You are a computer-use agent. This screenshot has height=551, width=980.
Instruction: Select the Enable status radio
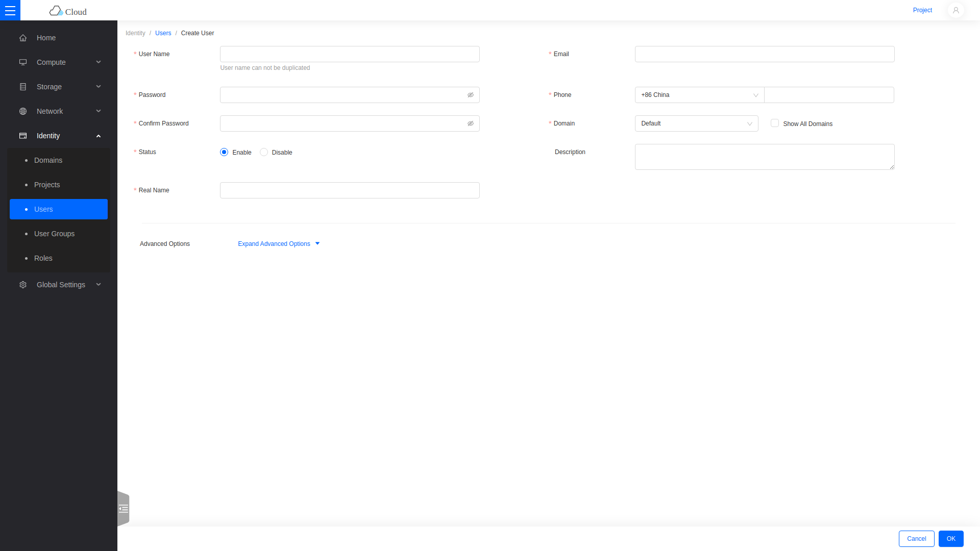pyautogui.click(x=224, y=152)
